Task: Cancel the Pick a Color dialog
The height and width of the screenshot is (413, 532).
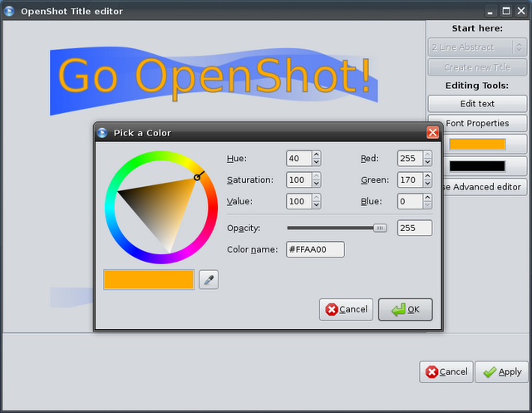Action: point(346,309)
